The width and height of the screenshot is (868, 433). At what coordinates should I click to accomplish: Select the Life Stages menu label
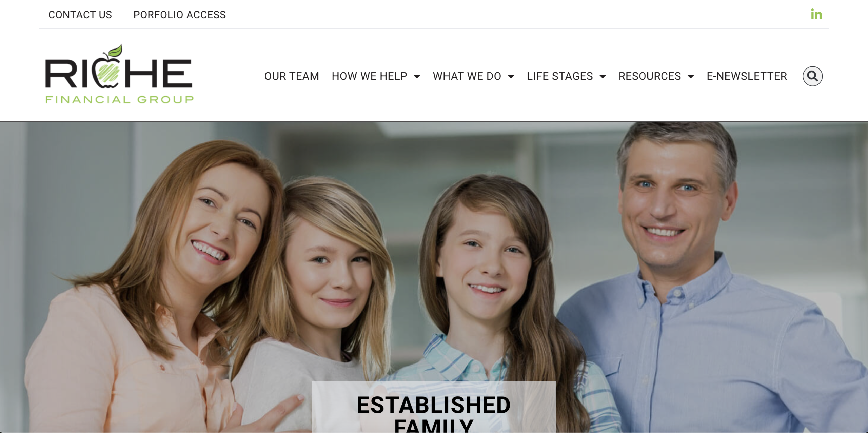tap(560, 76)
